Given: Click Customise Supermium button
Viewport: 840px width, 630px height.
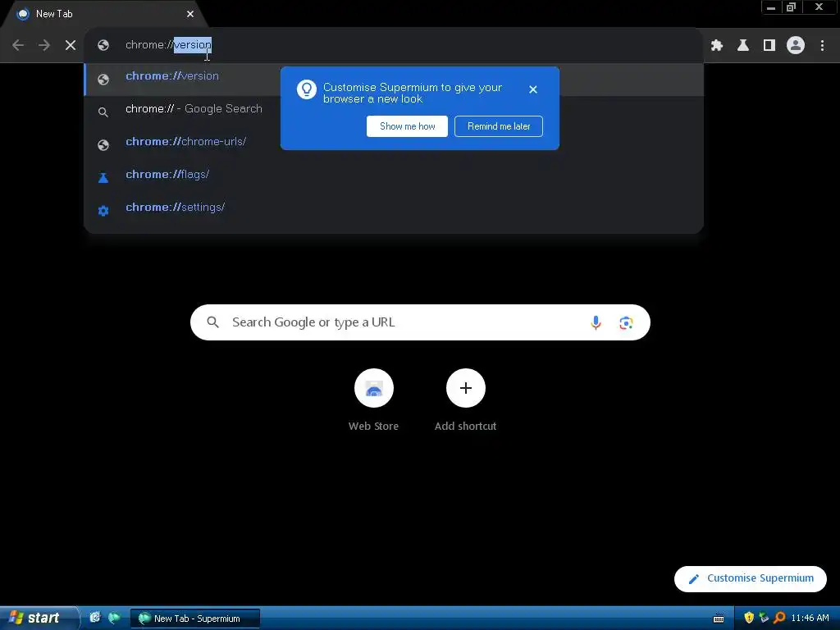Looking at the screenshot, I should 750,578.
